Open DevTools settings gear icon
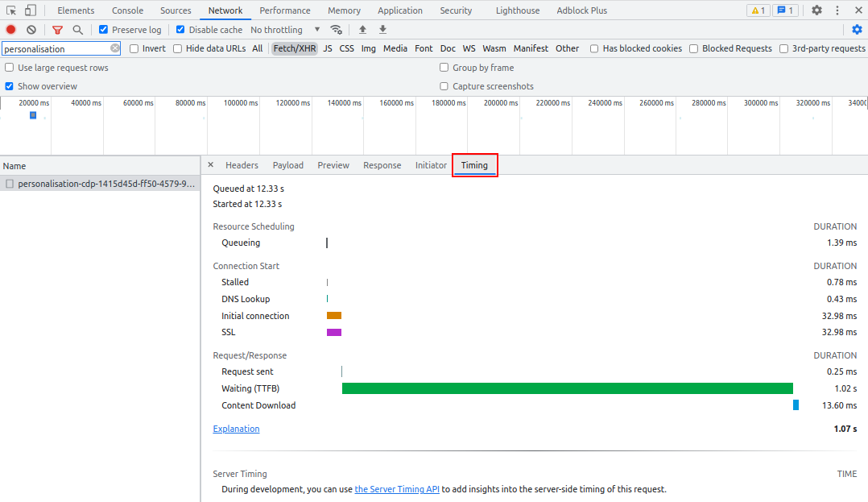This screenshot has width=868, height=502. pyautogui.click(x=816, y=10)
